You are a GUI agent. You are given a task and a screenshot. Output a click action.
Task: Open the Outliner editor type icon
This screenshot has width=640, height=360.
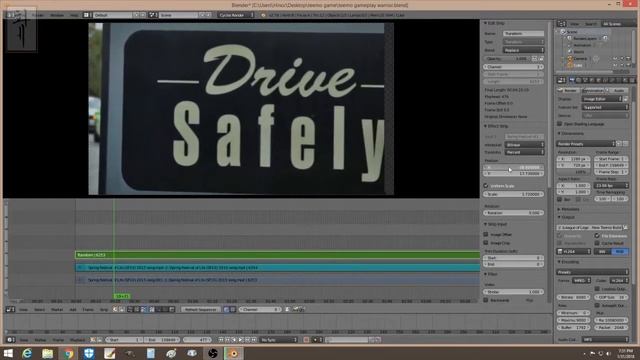pyautogui.click(x=562, y=24)
